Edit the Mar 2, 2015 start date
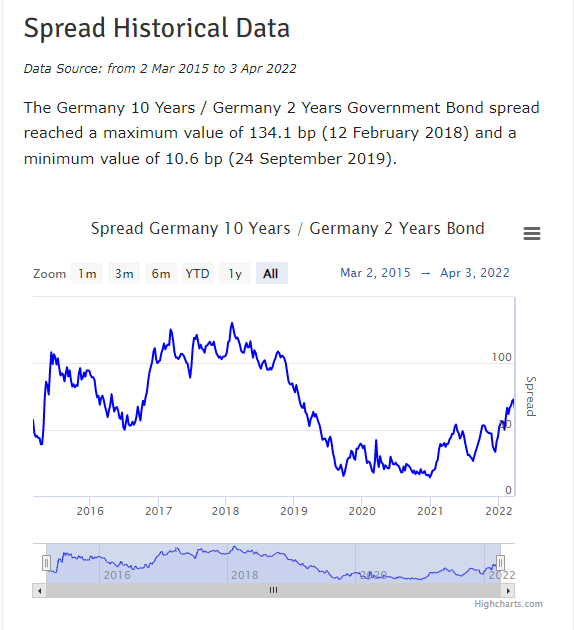 coord(375,273)
